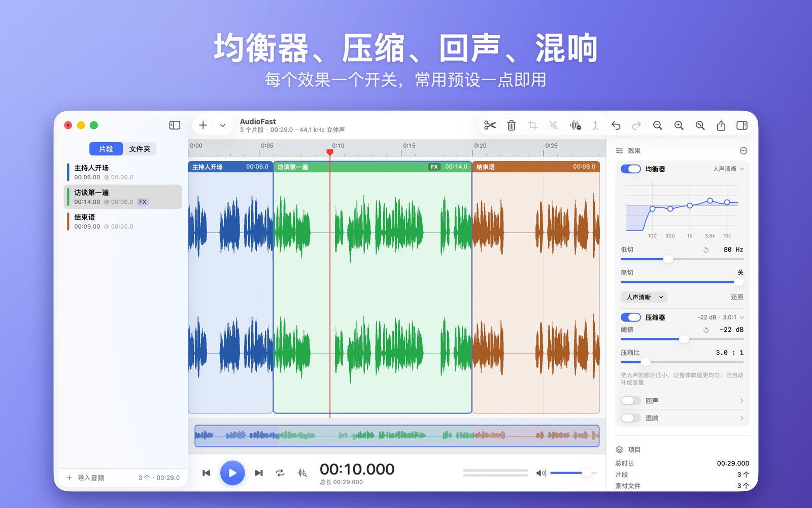Screen dimensions: 812x508
Task: Click the mute speaker toolbar icon
Action: tap(554, 125)
